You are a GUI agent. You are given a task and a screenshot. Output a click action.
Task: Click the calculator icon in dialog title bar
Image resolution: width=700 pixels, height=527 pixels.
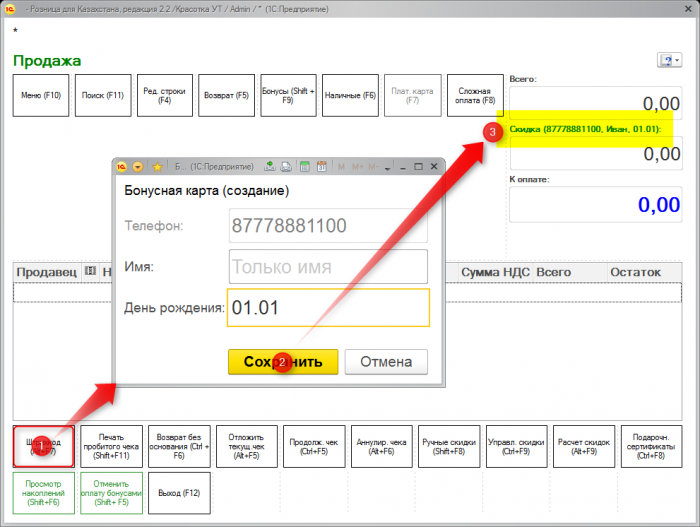(305, 166)
